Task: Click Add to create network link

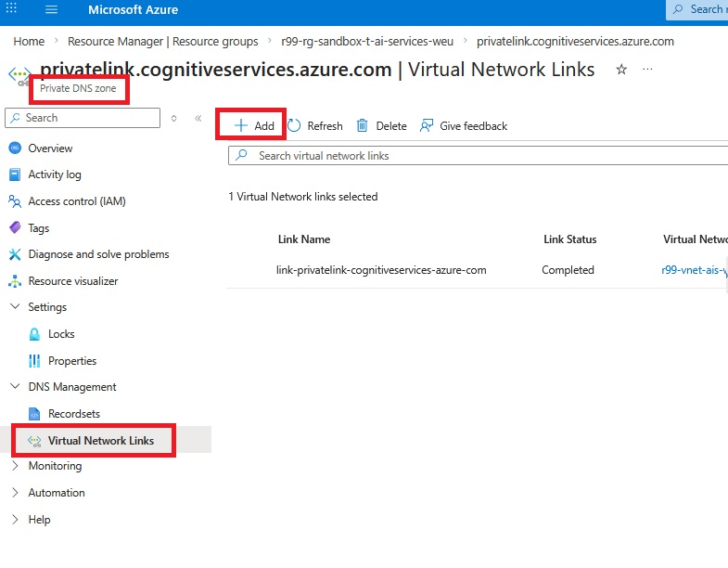Action: (x=254, y=125)
